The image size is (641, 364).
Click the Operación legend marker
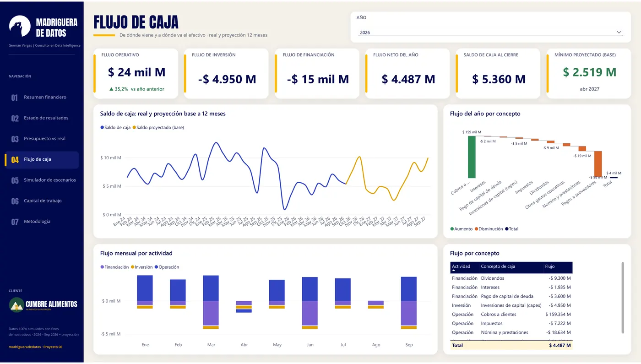click(156, 267)
